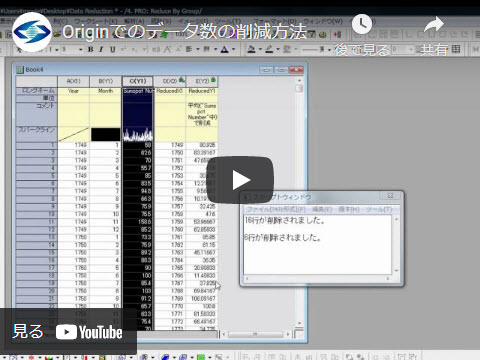Play the Origin data reduction video
Screen dimensions: 480x360
click(x=240, y=180)
